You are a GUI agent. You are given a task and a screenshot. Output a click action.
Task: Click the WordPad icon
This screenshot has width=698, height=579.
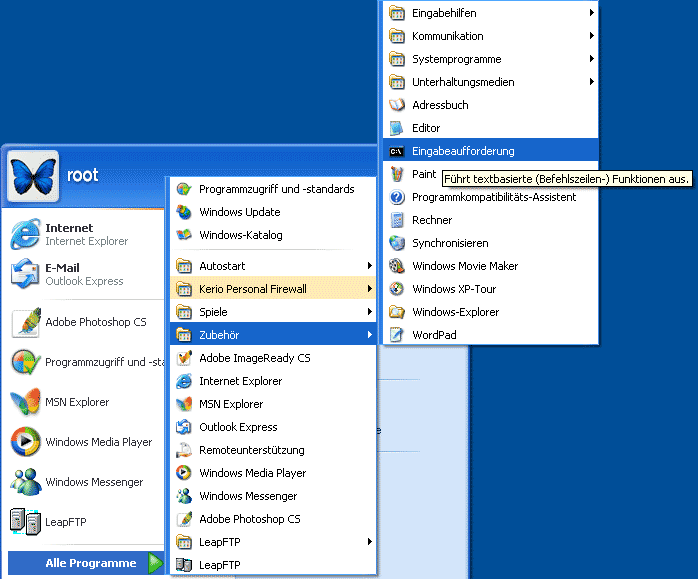point(396,335)
